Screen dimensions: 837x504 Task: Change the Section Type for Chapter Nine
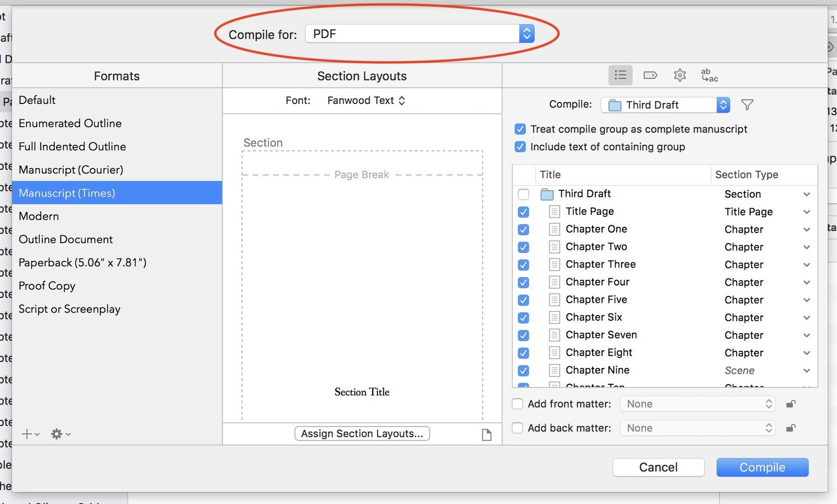click(805, 370)
